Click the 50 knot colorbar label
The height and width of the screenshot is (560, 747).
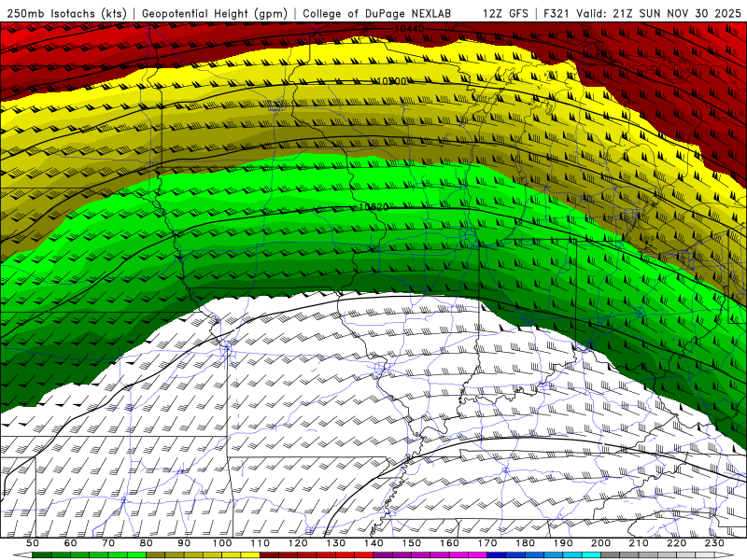33,543
